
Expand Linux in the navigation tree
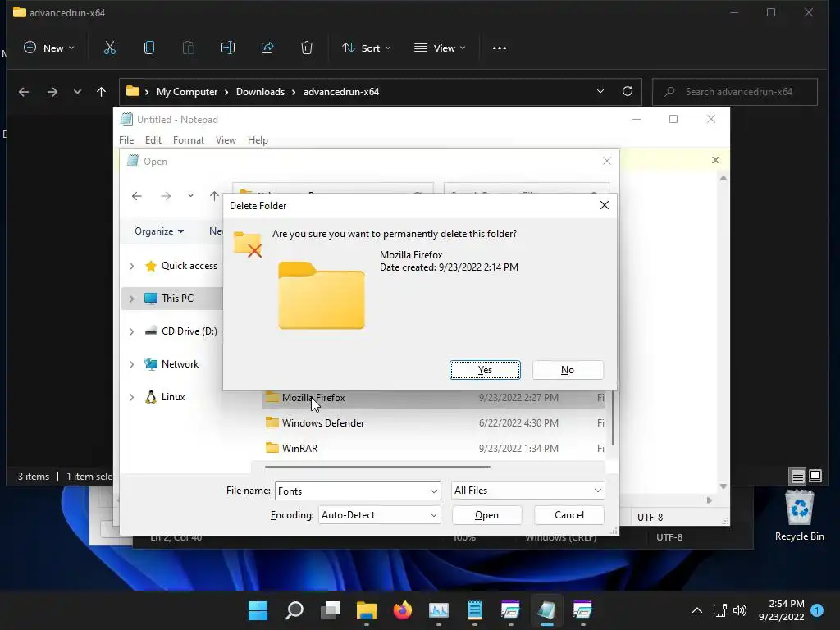[x=132, y=397]
